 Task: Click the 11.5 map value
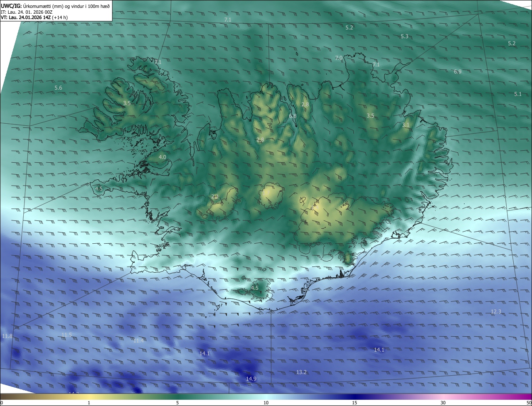click(66, 335)
